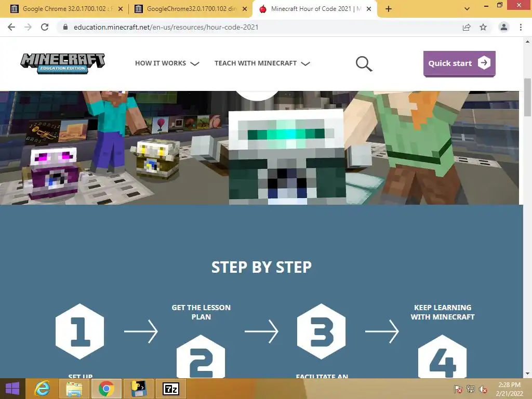This screenshot has height=399, width=532.
Task: Click the Chrome taskbar icon
Action: click(x=106, y=389)
